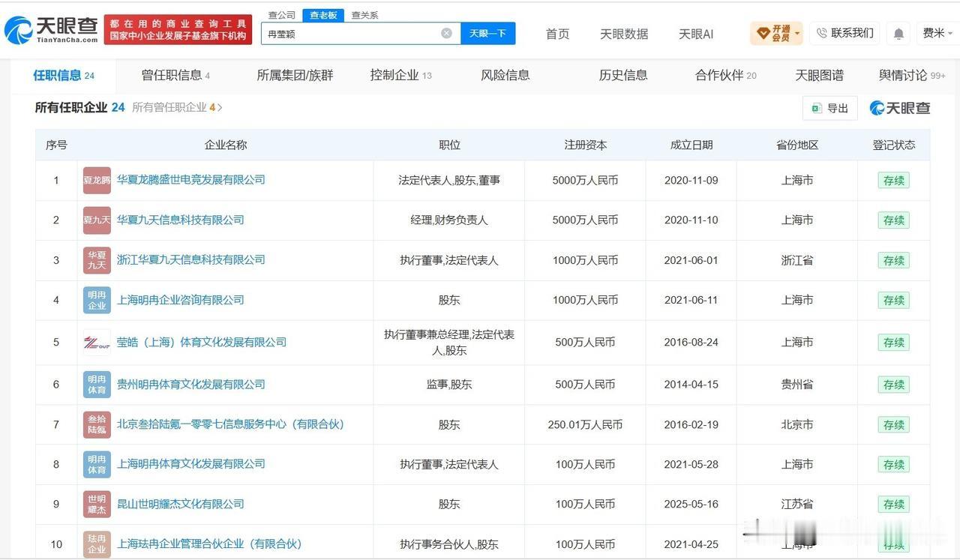Click the 存续 status tag for 昆山世明耀杰
Viewport: 960px width, 560px height.
click(x=894, y=505)
